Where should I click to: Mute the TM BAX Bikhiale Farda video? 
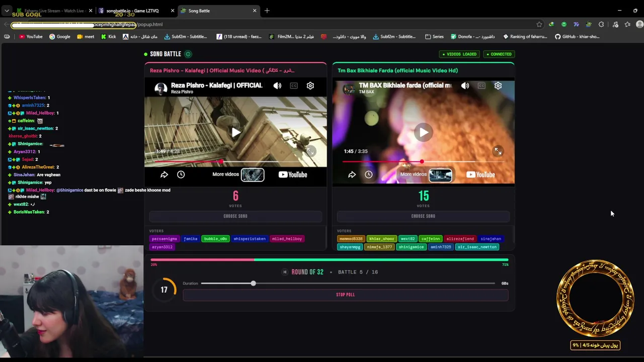[x=465, y=85]
